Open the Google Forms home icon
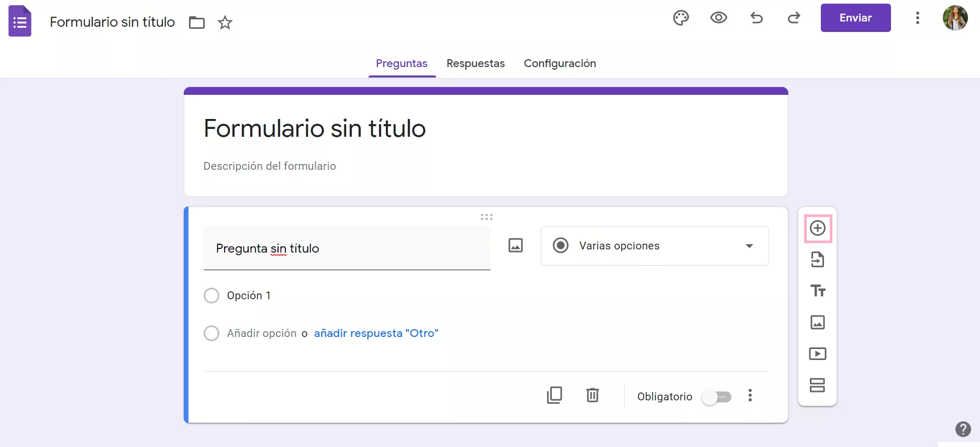 (20, 21)
